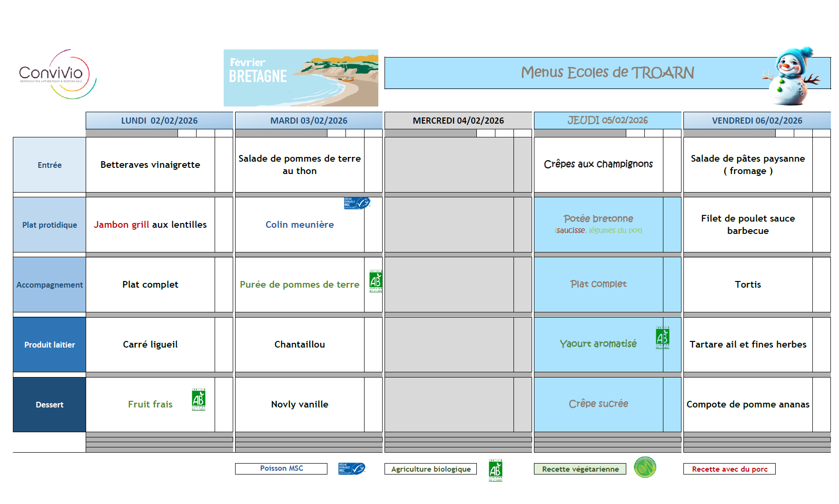Click the Convivio logo
The width and height of the screenshot is (839, 504).
(57, 74)
